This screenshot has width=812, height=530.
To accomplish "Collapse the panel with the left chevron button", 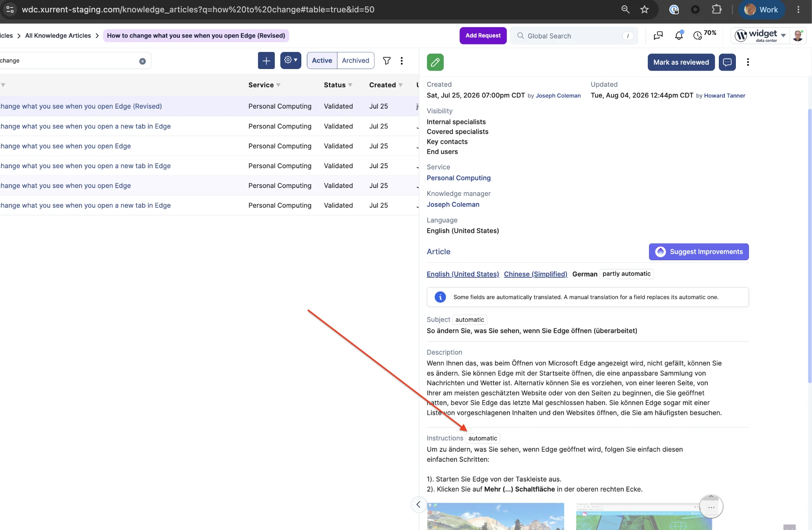I will (418, 505).
